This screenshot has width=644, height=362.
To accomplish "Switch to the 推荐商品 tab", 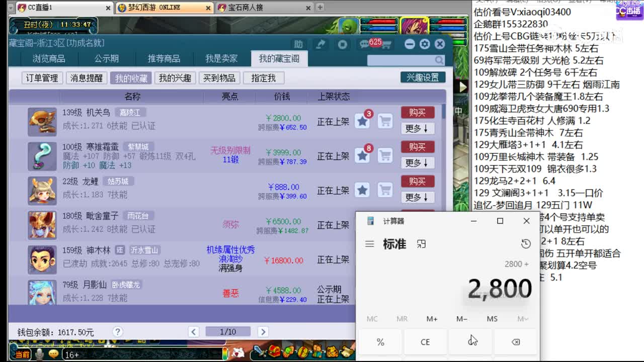I will 163,58.
